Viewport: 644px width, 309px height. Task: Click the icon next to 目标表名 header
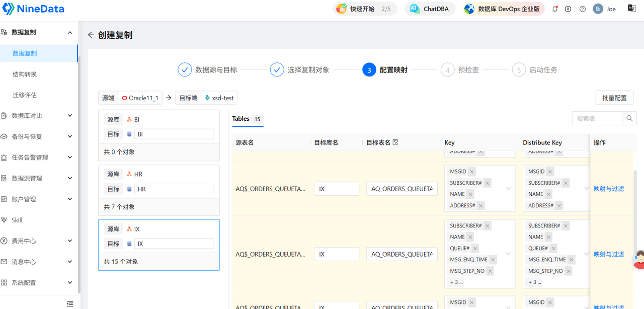point(395,142)
